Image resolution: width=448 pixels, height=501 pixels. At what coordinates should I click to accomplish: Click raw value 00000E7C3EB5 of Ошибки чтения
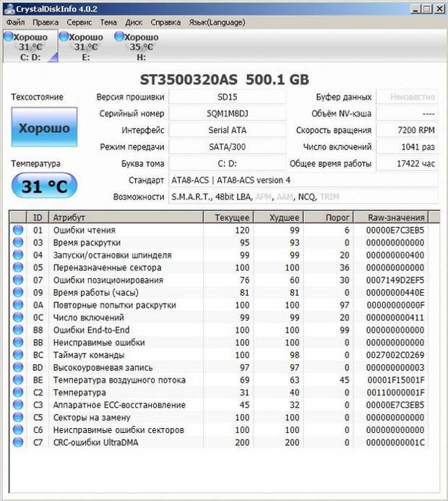(x=395, y=230)
